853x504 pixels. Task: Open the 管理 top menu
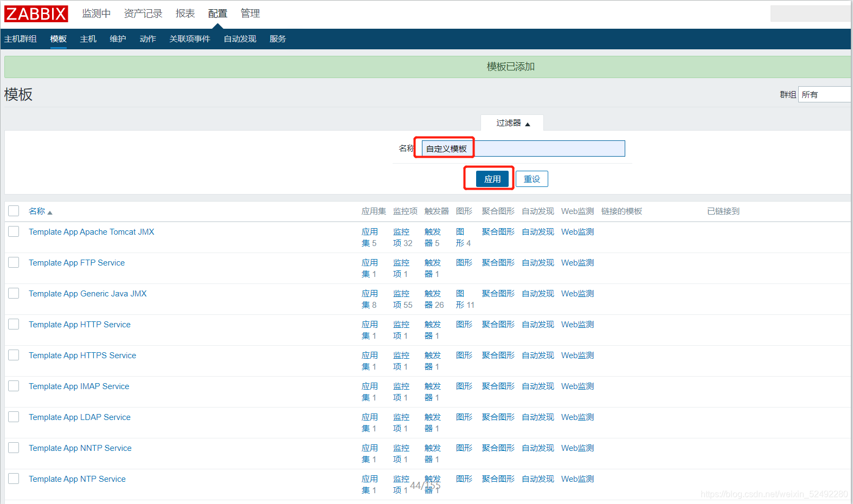pyautogui.click(x=251, y=14)
